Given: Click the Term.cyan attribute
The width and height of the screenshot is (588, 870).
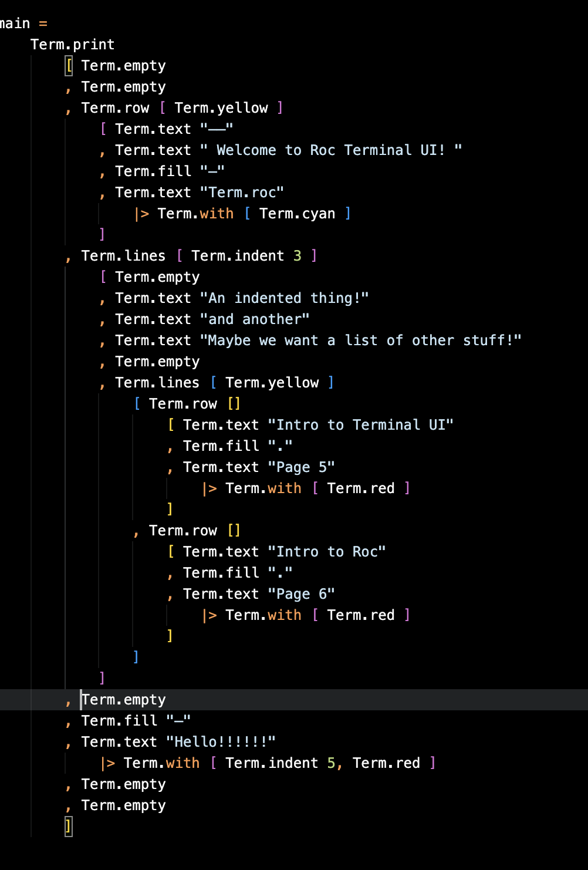Looking at the screenshot, I should 298,214.
